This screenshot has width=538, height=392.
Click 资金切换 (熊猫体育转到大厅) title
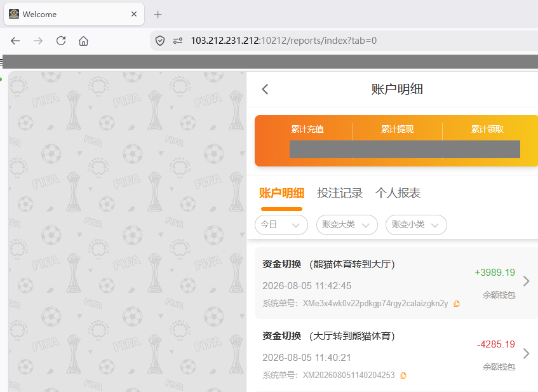(328, 264)
